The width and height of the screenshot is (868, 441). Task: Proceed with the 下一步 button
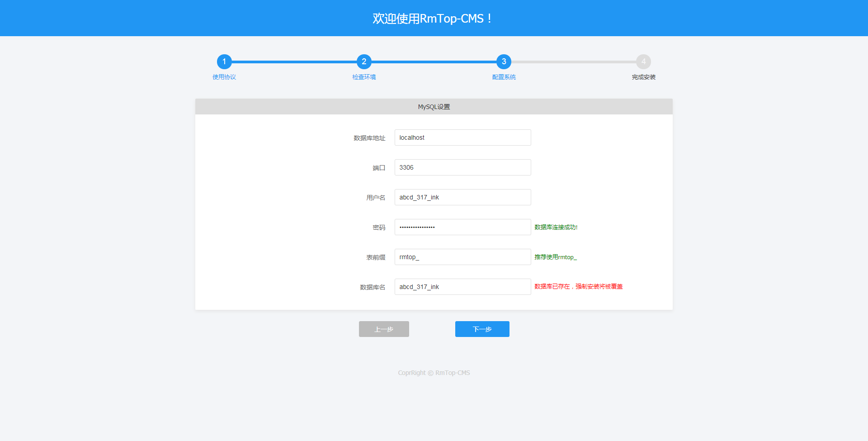[x=482, y=329]
